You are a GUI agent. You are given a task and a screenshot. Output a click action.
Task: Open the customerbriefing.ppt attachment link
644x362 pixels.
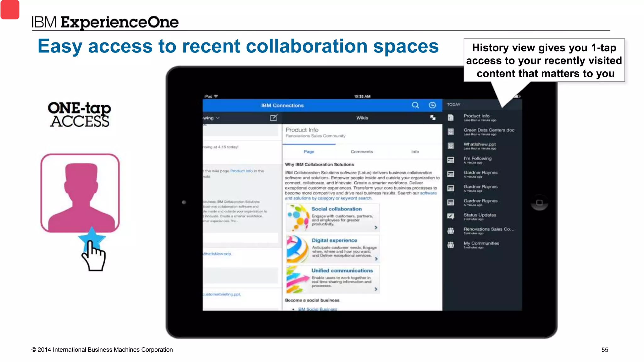[x=222, y=294]
